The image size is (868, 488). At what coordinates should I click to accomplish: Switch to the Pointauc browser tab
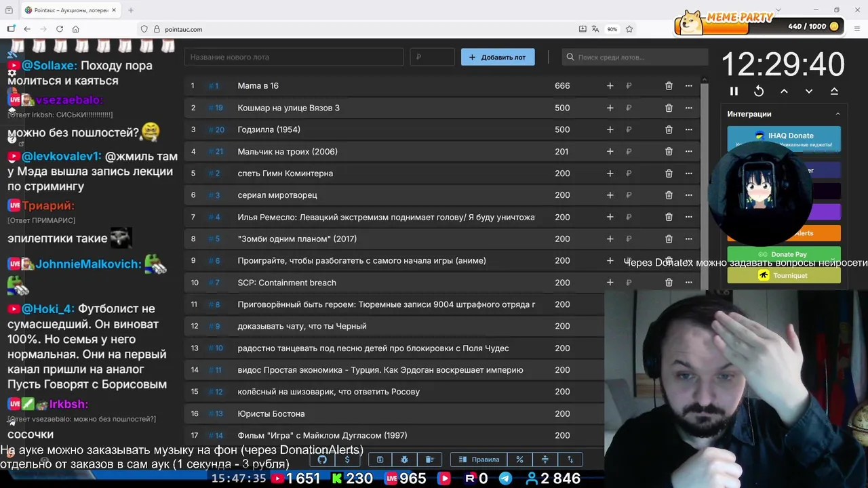pos(70,10)
